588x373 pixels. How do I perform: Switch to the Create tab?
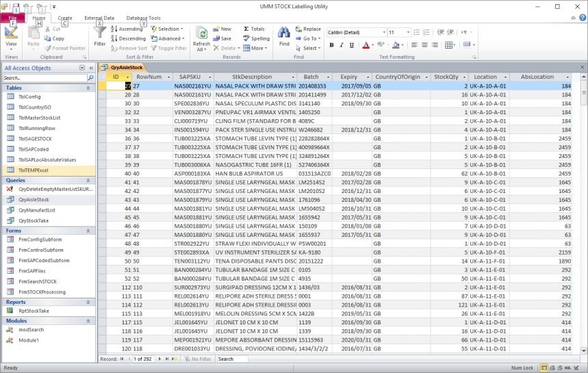pos(65,18)
